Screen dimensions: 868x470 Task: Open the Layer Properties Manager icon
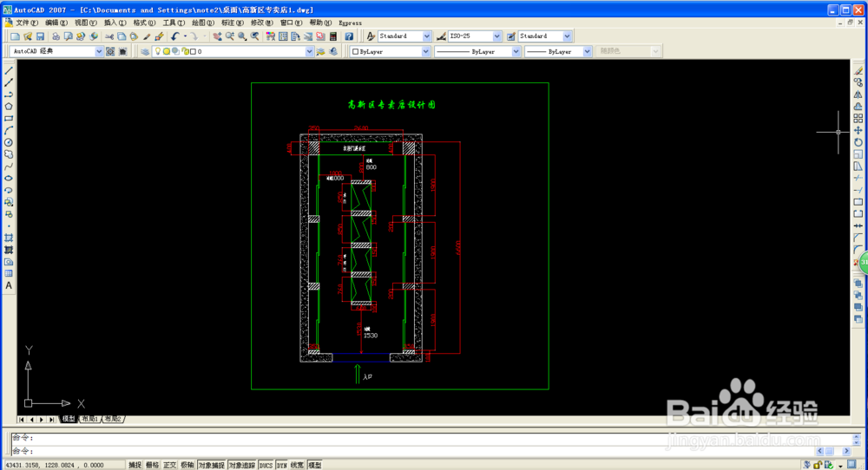click(144, 51)
